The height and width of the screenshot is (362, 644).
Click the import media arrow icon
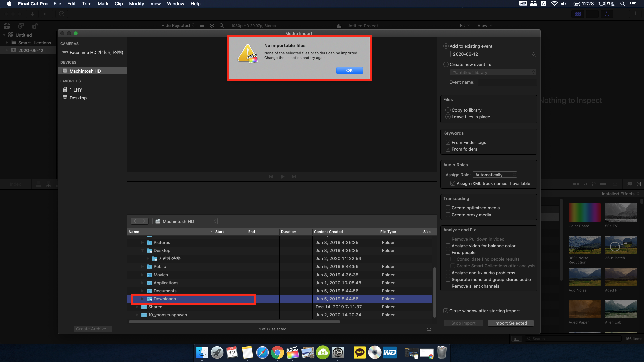(33, 14)
